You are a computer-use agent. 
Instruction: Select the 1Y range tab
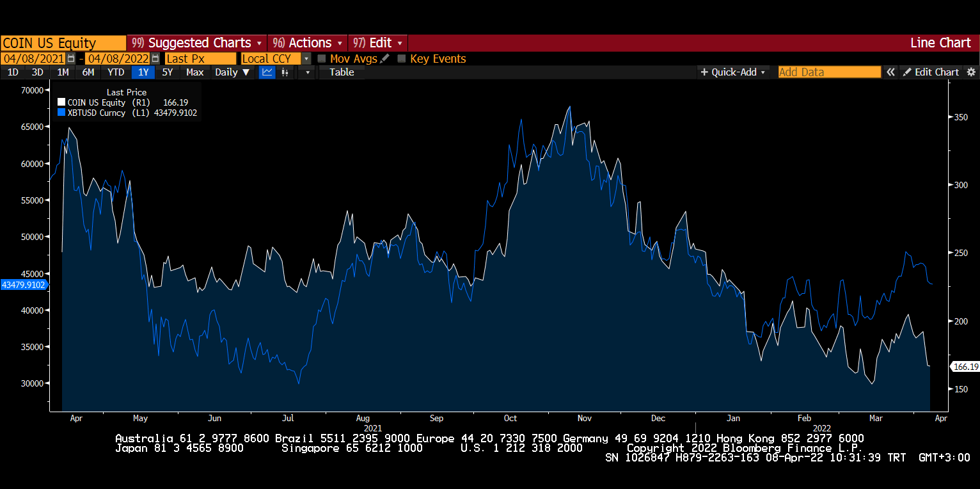[x=143, y=72]
